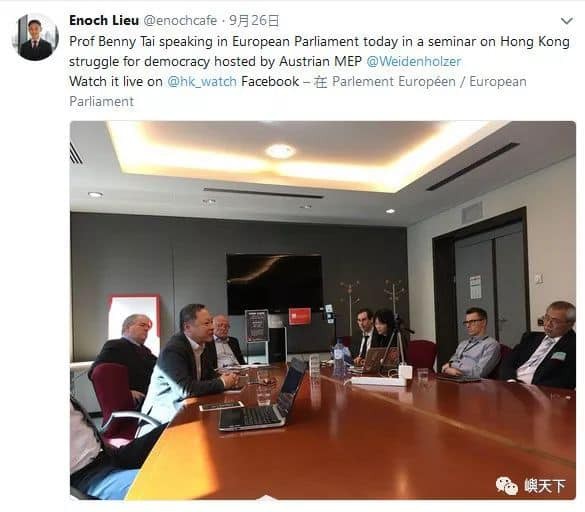Screen dimensions: 585x512
Task: Follow the @hk_watch mention link
Action: (202, 81)
